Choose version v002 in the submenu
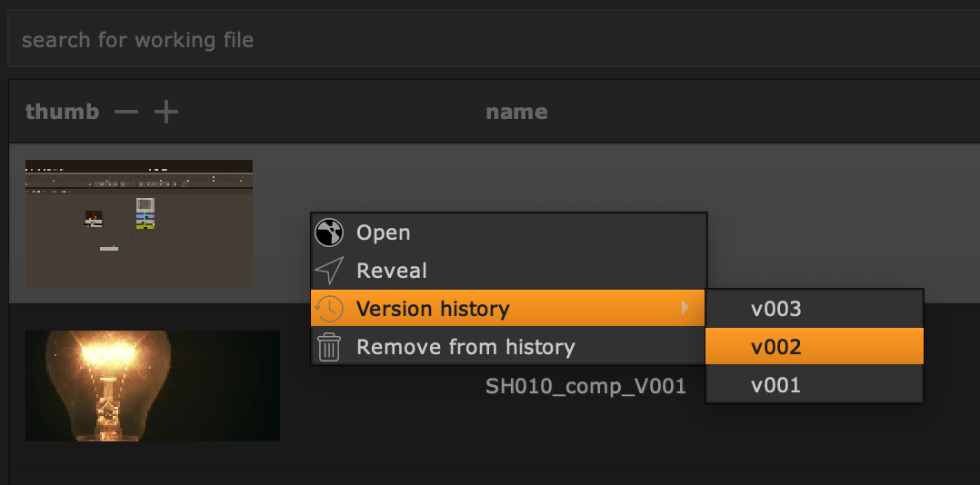The height and width of the screenshot is (485, 980). pyautogui.click(x=775, y=347)
